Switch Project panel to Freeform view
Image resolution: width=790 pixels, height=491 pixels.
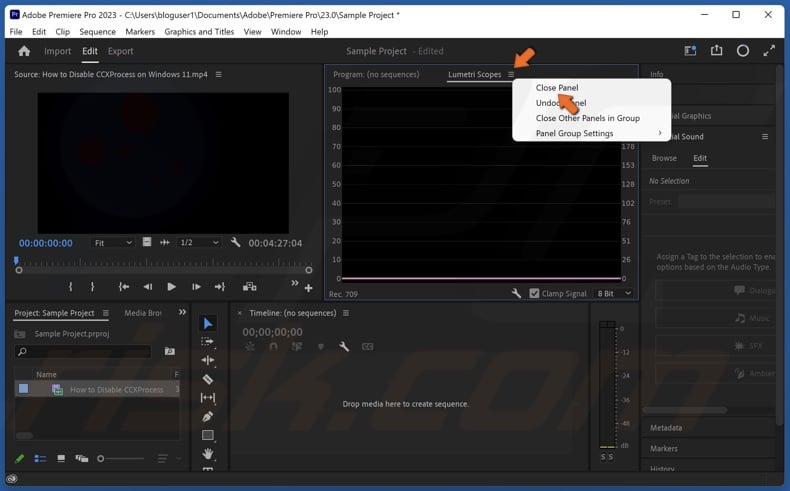tap(82, 458)
